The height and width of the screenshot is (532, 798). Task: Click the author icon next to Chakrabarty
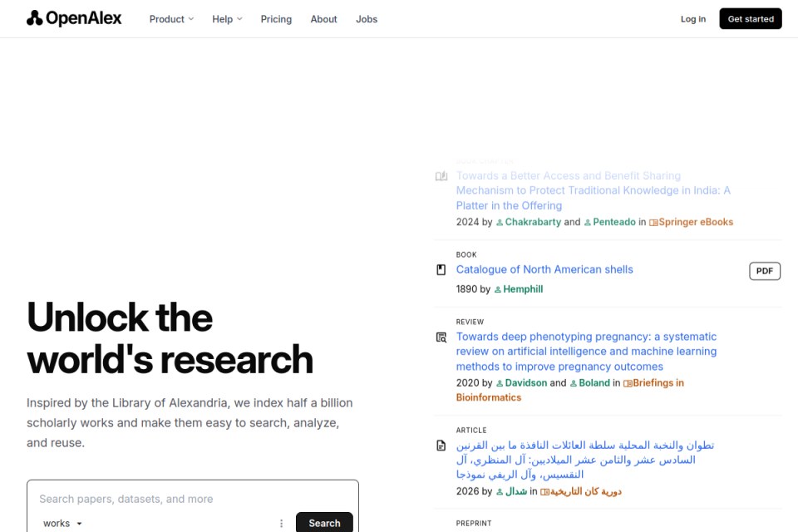point(500,223)
